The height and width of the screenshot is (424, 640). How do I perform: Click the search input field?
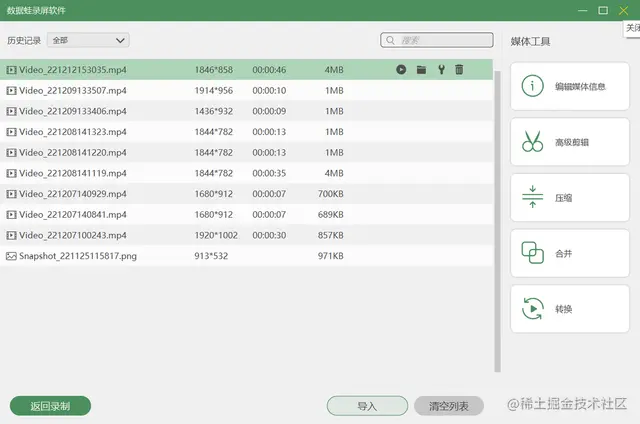pos(437,40)
